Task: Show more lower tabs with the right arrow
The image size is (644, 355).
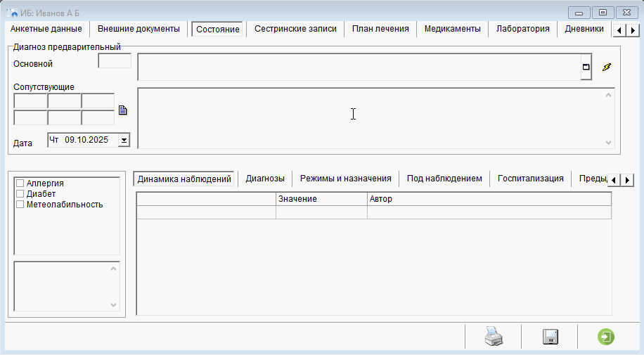Action: point(627,180)
